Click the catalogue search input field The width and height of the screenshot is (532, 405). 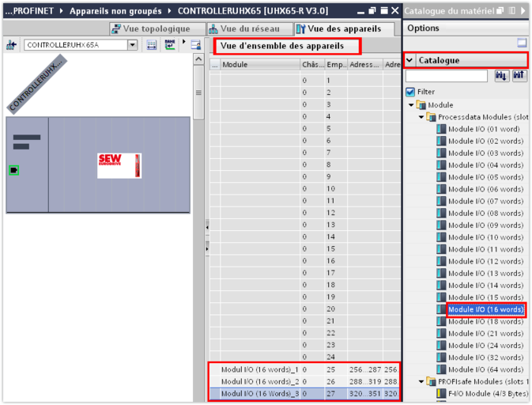[446, 76]
